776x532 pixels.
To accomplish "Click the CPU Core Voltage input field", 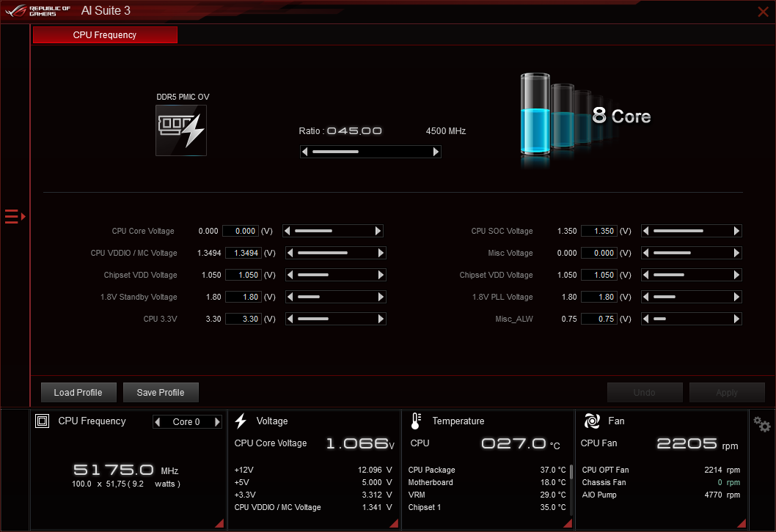I will pos(241,231).
